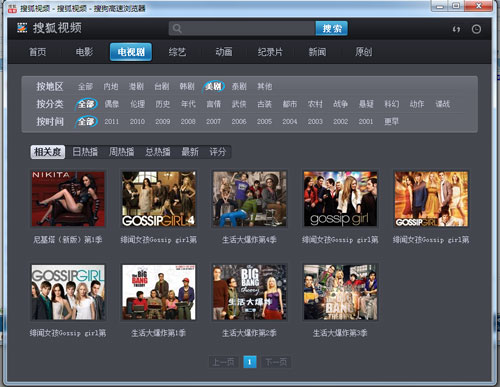Filter region by 港剧
Viewport: 500px width, 387px height.
pos(136,87)
